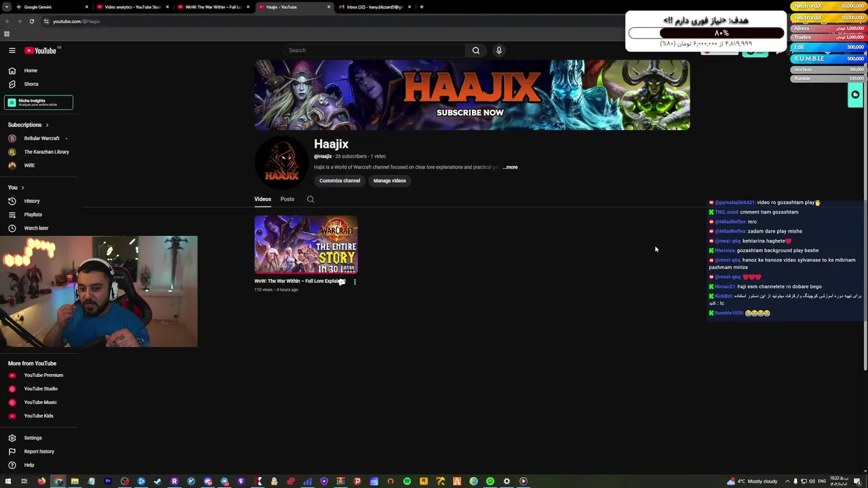The width and height of the screenshot is (868, 488).
Task: Open video title WoW: The War Within
Action: tap(298, 281)
